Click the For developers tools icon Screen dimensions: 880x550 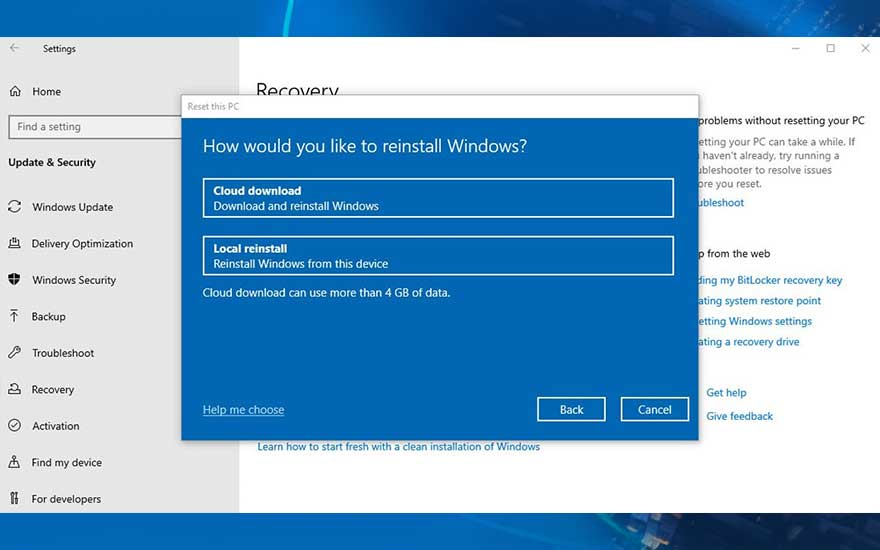tap(15, 498)
